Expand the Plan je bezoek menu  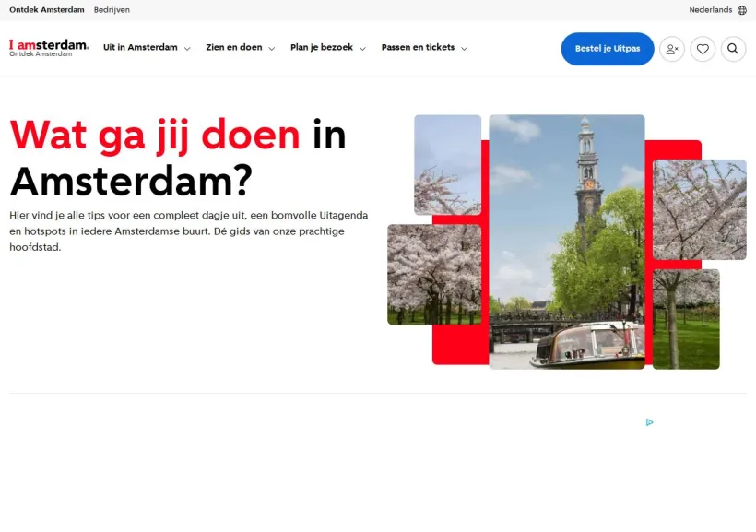(328, 48)
